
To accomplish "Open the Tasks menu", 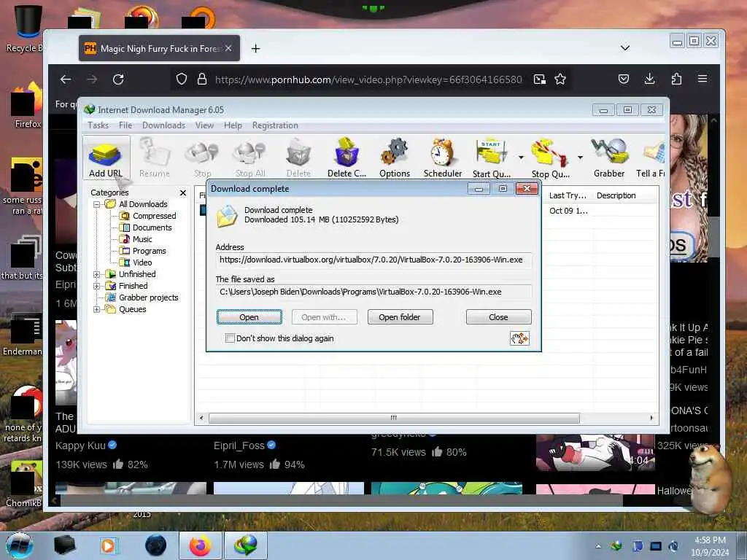I will (98, 125).
